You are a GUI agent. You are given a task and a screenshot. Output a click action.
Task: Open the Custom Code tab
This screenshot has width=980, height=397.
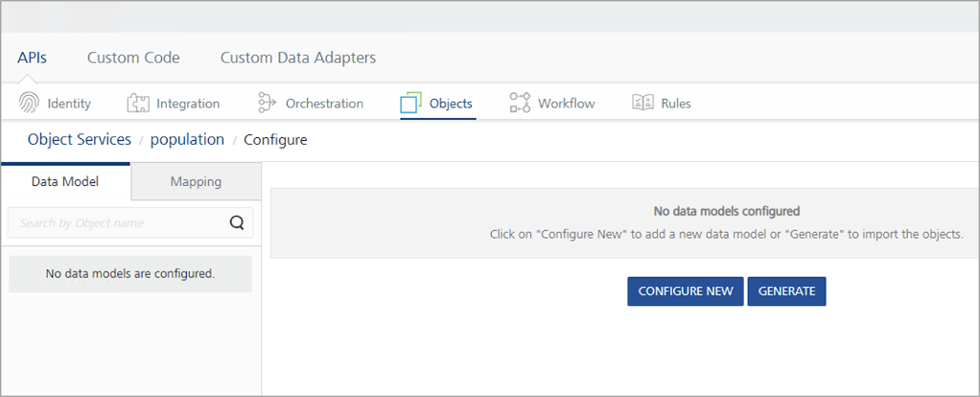pyautogui.click(x=133, y=58)
